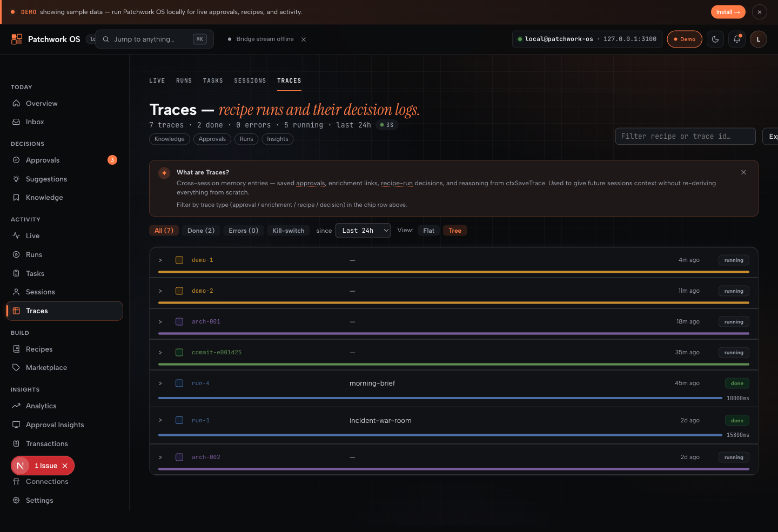Open Overview via its home icon
The width and height of the screenshot is (778, 532).
(x=16, y=103)
